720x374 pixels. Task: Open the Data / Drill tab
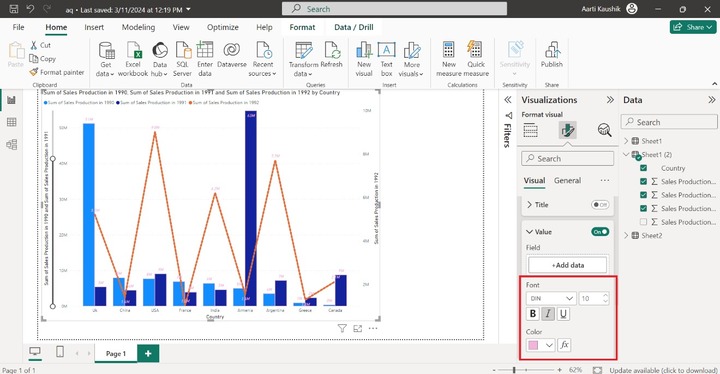click(354, 27)
